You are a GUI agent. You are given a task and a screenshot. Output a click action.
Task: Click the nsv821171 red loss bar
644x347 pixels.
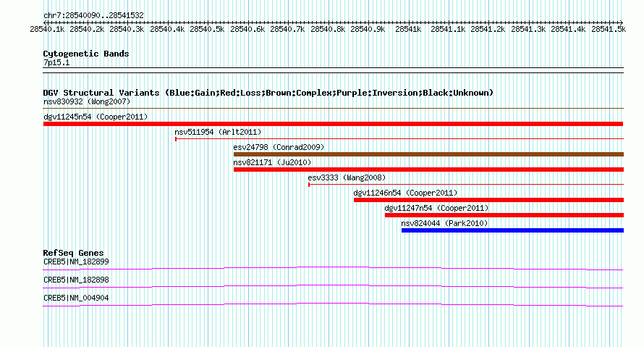pos(429,170)
